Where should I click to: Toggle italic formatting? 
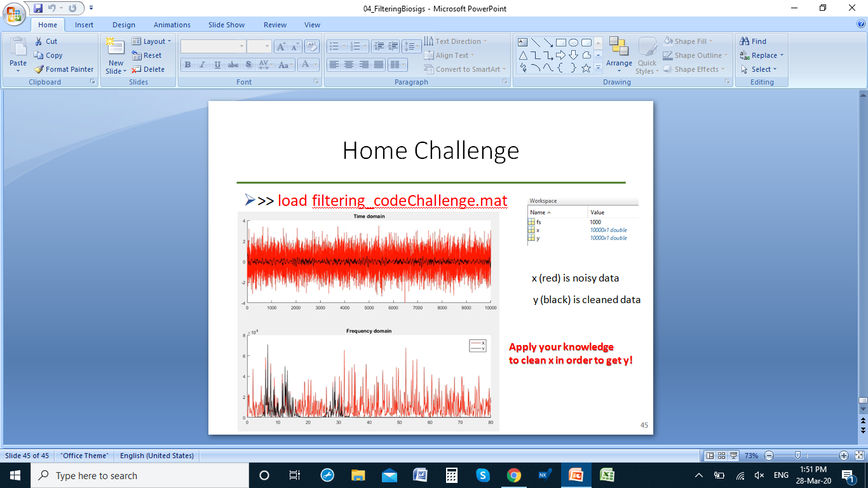click(202, 64)
